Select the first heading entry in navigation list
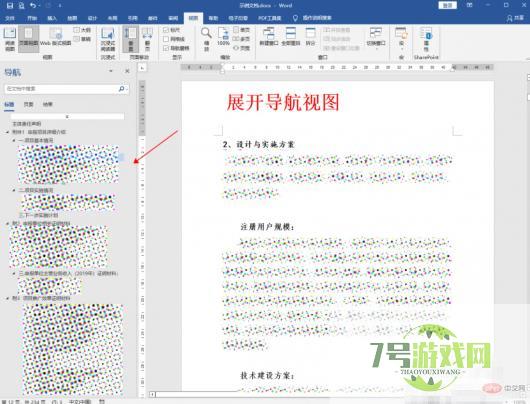This screenshot has height=404, width=530. 27,124
